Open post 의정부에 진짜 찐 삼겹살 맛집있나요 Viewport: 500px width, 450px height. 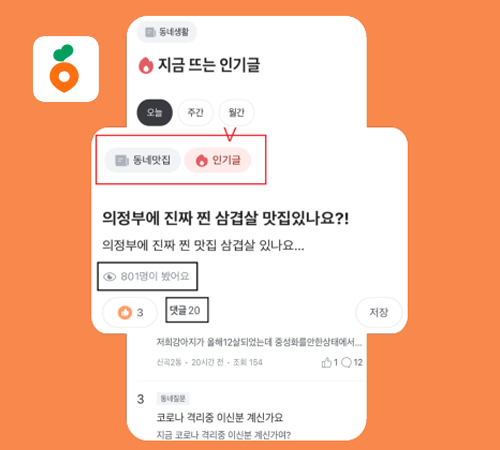click(x=225, y=218)
